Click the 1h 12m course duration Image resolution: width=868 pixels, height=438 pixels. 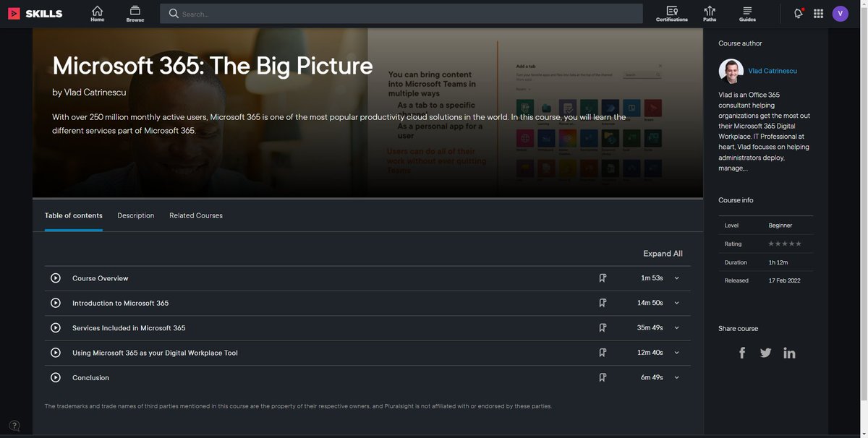778,262
